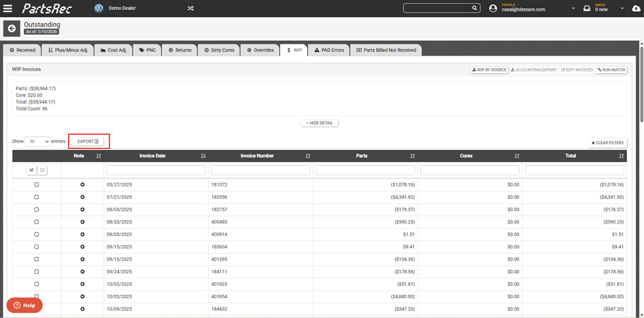Check the row for invoice 400914
The height and width of the screenshot is (318, 644).
click(36, 234)
